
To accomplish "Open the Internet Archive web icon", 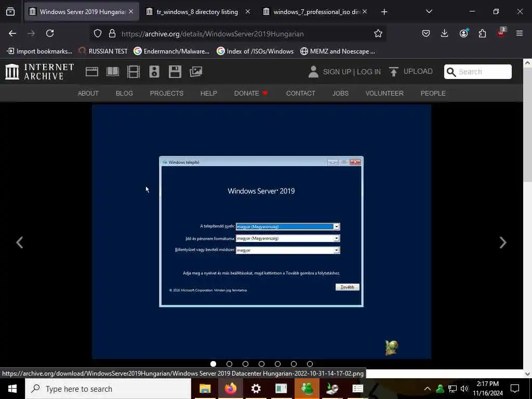I will coord(91,72).
